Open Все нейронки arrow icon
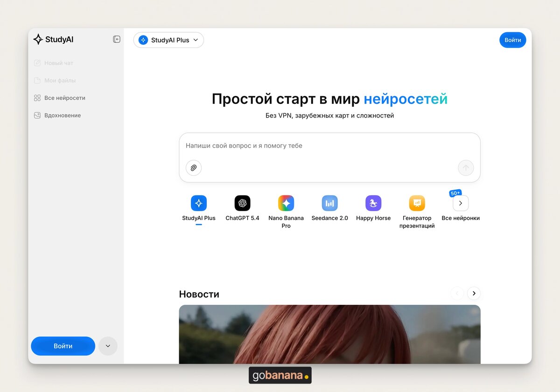This screenshot has width=560, height=392. pos(461,203)
